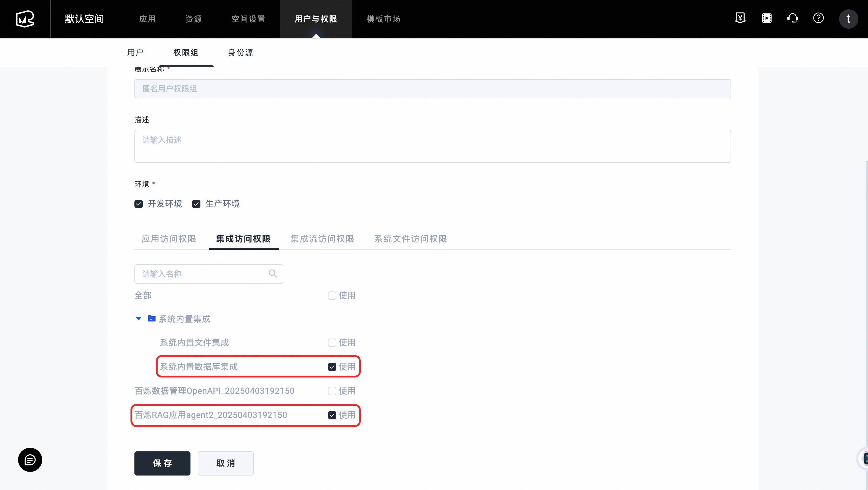Enable 使用 for 系统内置文件集成

(332, 343)
